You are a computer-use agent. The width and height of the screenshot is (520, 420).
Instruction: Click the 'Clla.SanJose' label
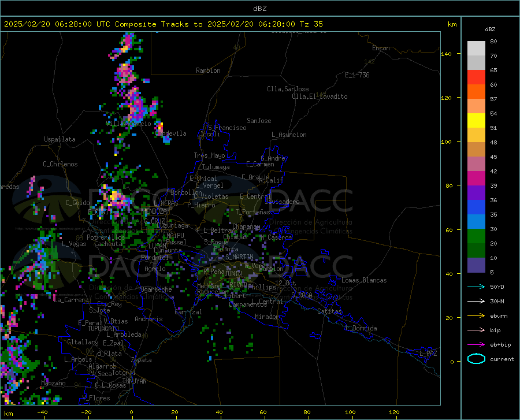[x=288, y=89]
